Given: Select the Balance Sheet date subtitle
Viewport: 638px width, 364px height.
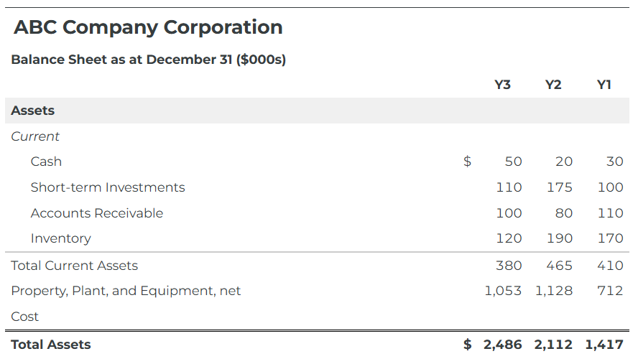Looking at the screenshot, I should click(148, 60).
